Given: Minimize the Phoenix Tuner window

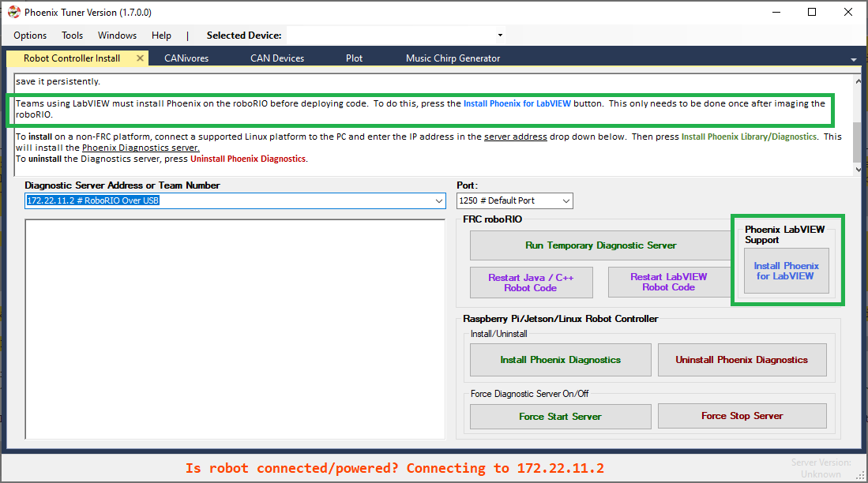Looking at the screenshot, I should pyautogui.click(x=776, y=12).
